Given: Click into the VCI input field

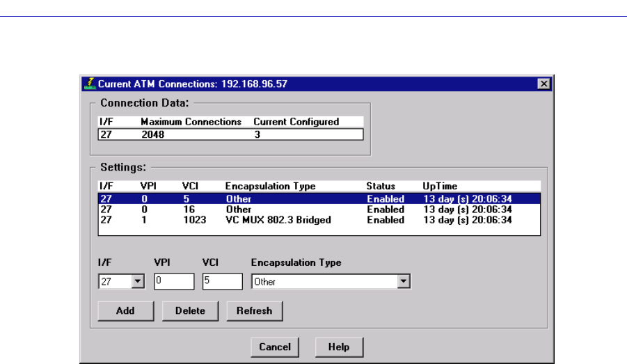Looking at the screenshot, I should (222, 282).
